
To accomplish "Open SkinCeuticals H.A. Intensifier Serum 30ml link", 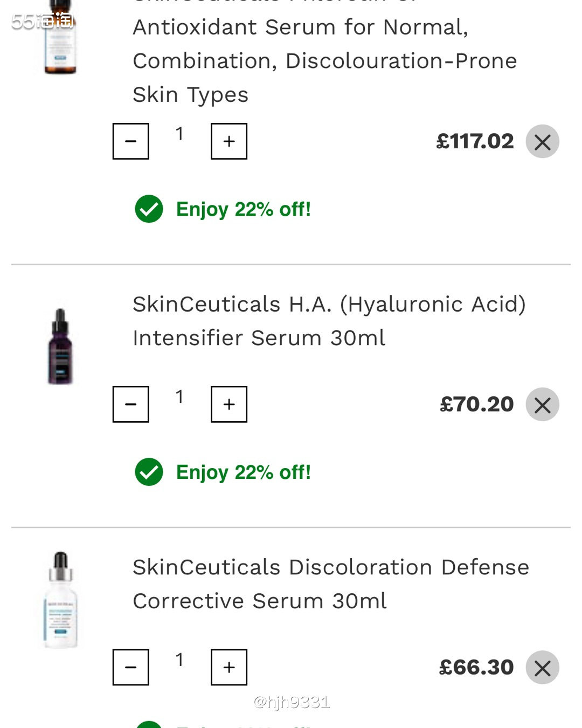I will pyautogui.click(x=329, y=321).
